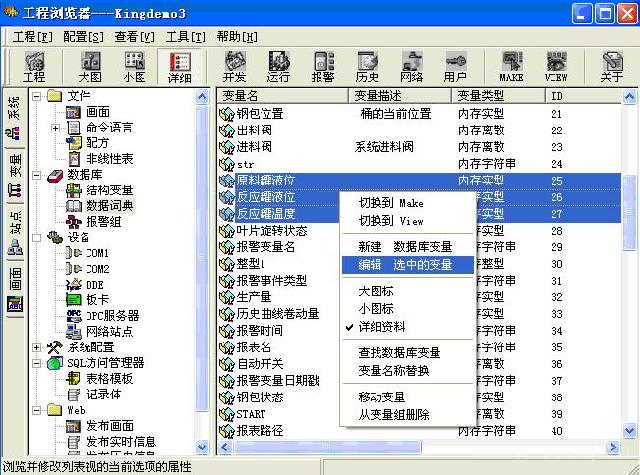Open the 工程 toolbar button
The width and height of the screenshot is (640, 475).
click(34, 67)
